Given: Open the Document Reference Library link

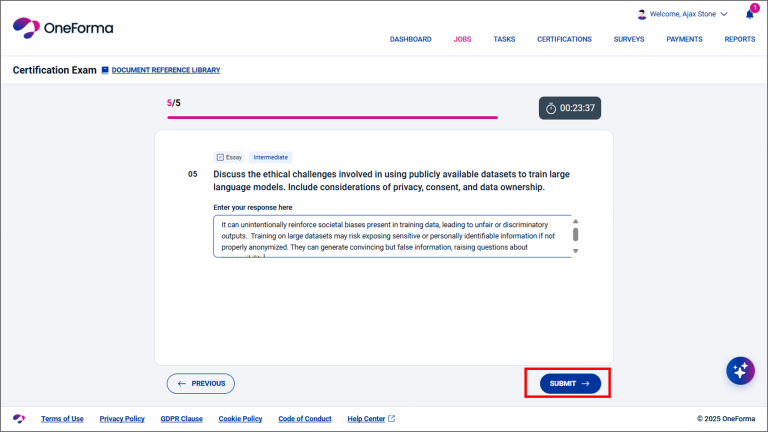Looking at the screenshot, I should click(x=165, y=70).
